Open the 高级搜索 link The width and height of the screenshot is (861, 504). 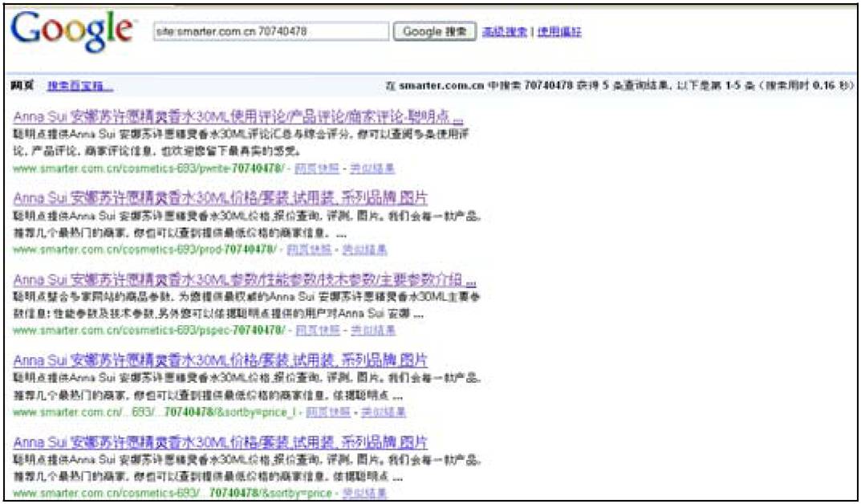click(x=505, y=32)
